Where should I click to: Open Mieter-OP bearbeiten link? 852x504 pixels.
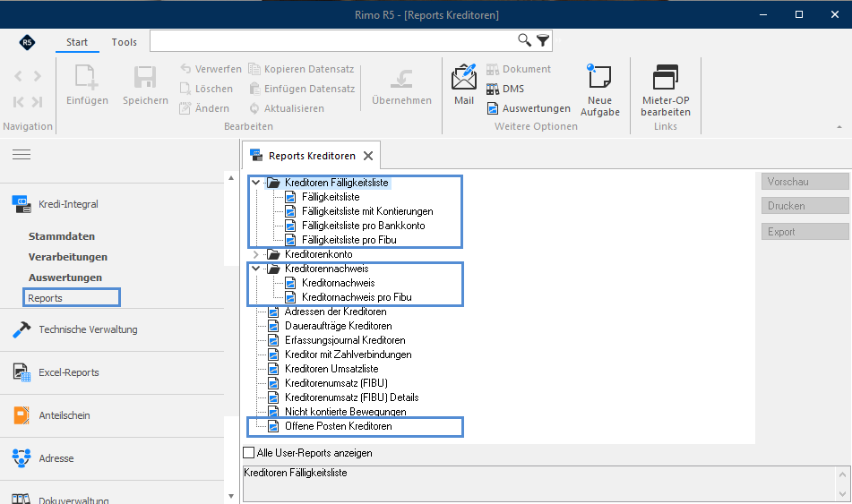666,90
